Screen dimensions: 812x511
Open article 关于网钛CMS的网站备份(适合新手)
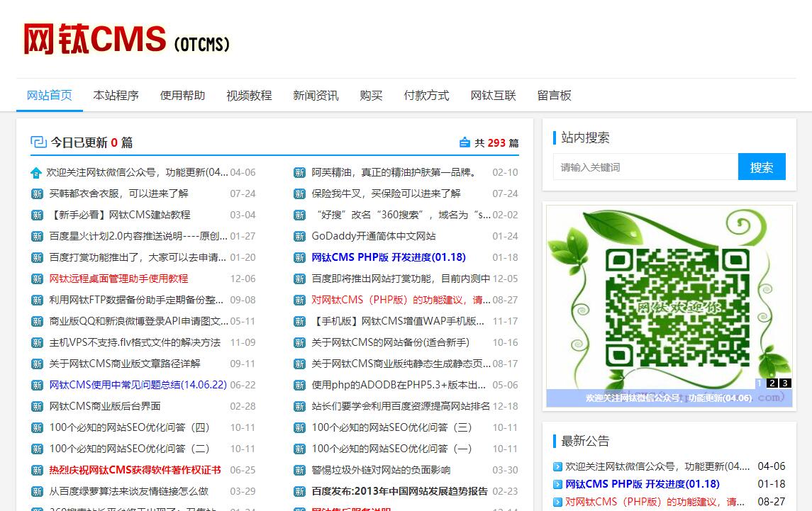(x=391, y=342)
